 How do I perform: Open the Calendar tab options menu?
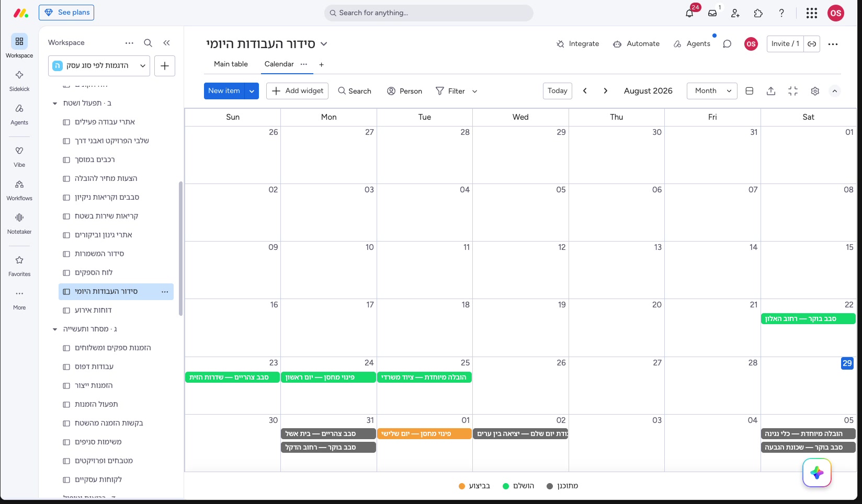coord(304,64)
